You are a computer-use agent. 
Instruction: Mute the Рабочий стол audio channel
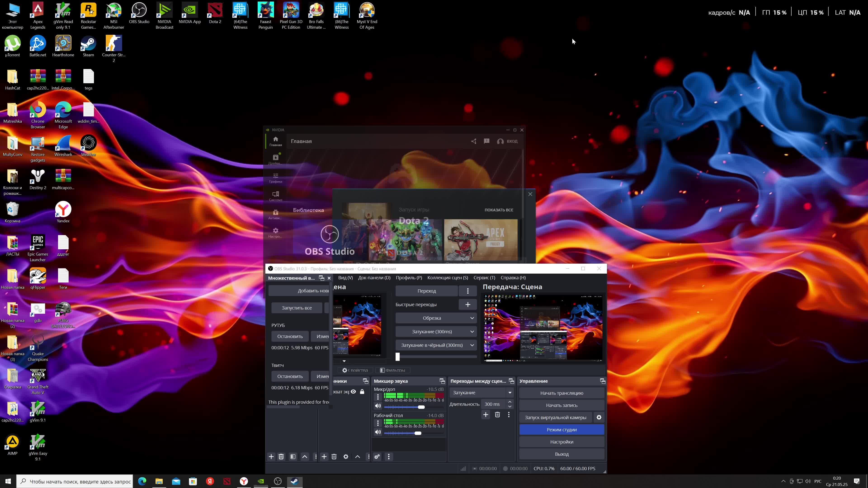pos(378,432)
